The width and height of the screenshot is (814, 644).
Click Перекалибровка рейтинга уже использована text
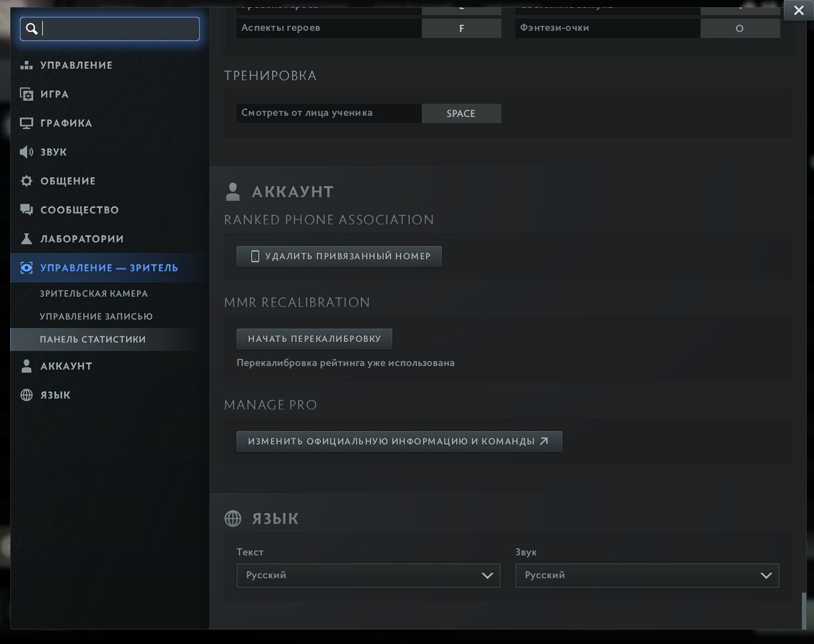346,363
